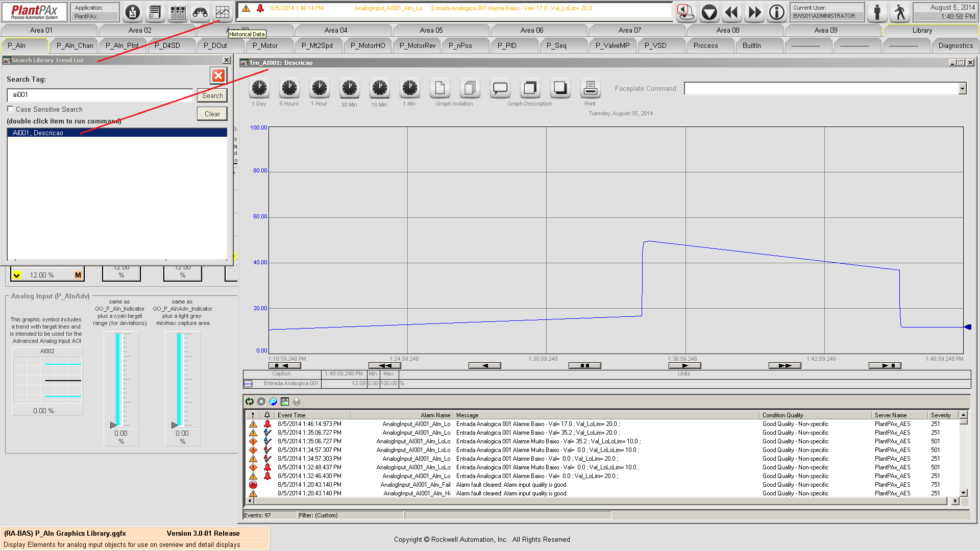Screen dimensions: 980x551
Task: Go to previous display with rewind icon
Action: coord(732,12)
